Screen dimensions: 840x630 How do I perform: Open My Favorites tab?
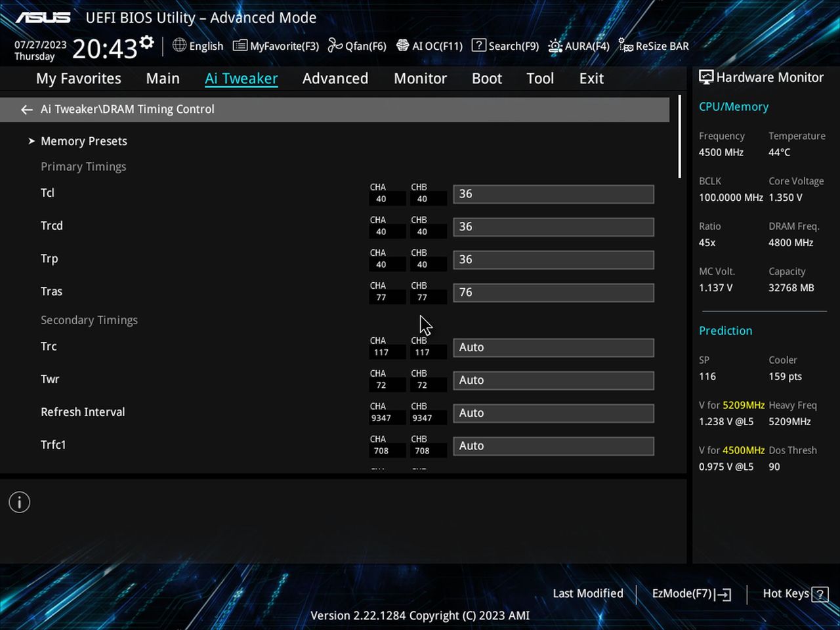[x=79, y=79]
